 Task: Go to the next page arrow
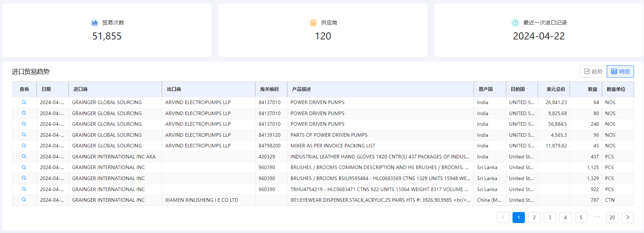[x=628, y=217]
